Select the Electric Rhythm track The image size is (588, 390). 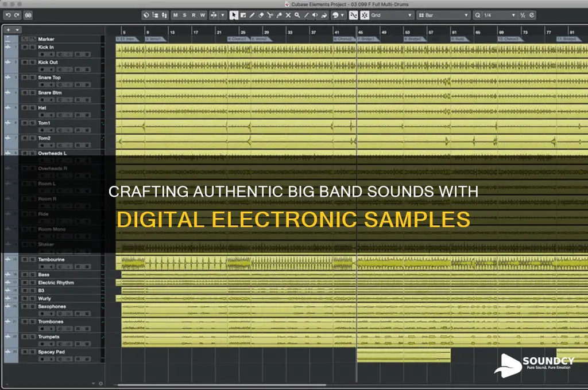(56, 283)
